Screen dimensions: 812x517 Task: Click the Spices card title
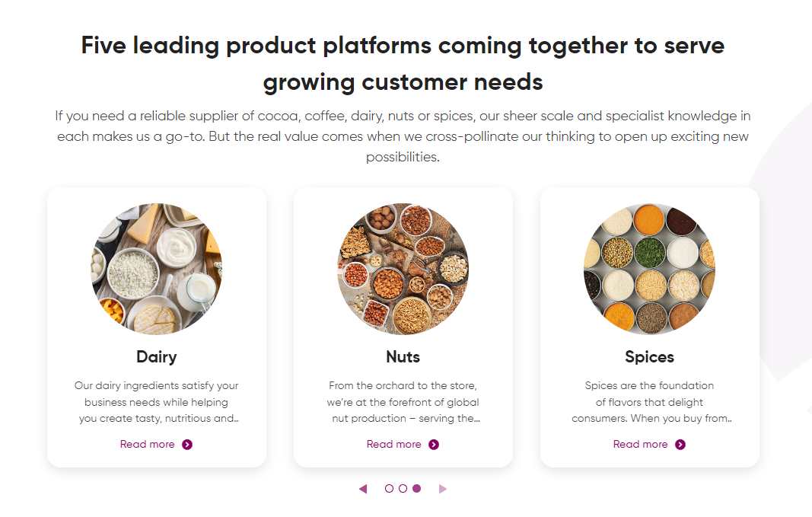pos(650,357)
